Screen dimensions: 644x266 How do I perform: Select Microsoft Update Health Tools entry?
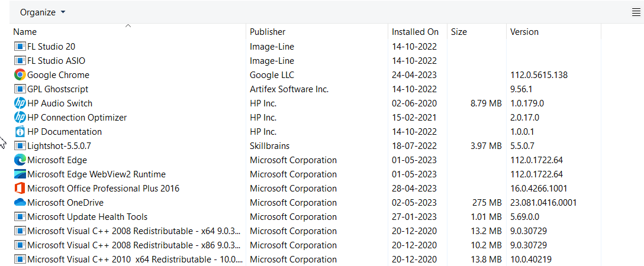pyautogui.click(x=87, y=217)
